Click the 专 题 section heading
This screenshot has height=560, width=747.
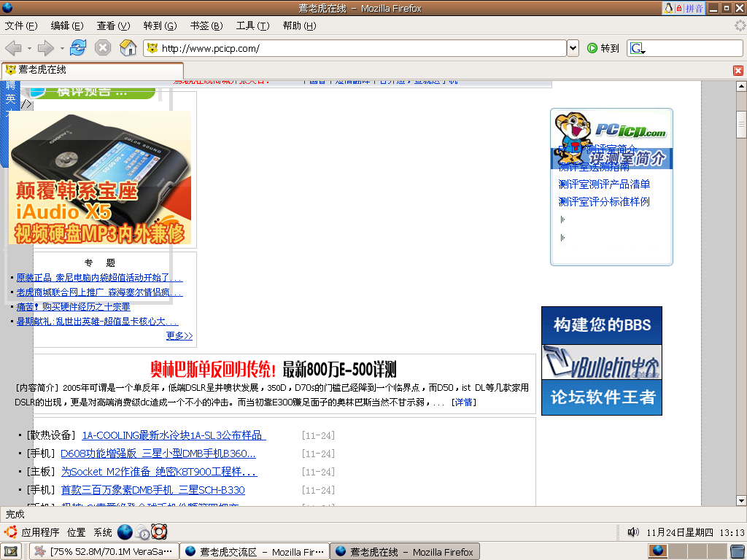[x=99, y=262]
